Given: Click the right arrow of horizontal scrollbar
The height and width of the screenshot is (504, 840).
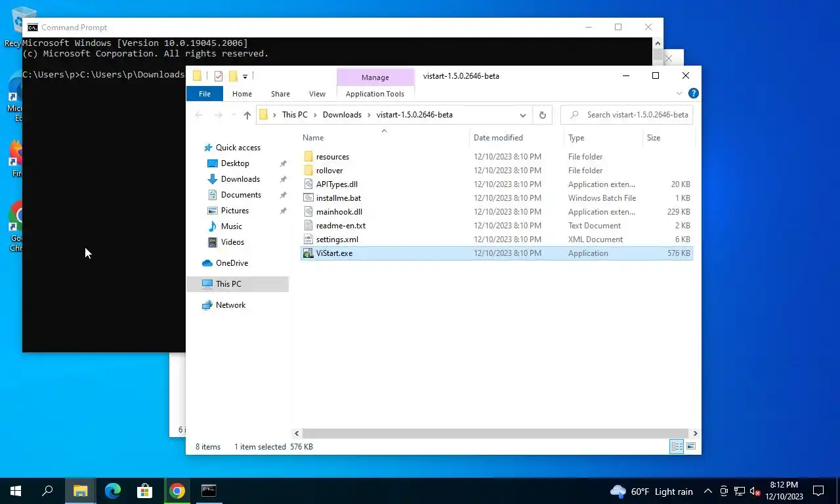Looking at the screenshot, I should (695, 434).
